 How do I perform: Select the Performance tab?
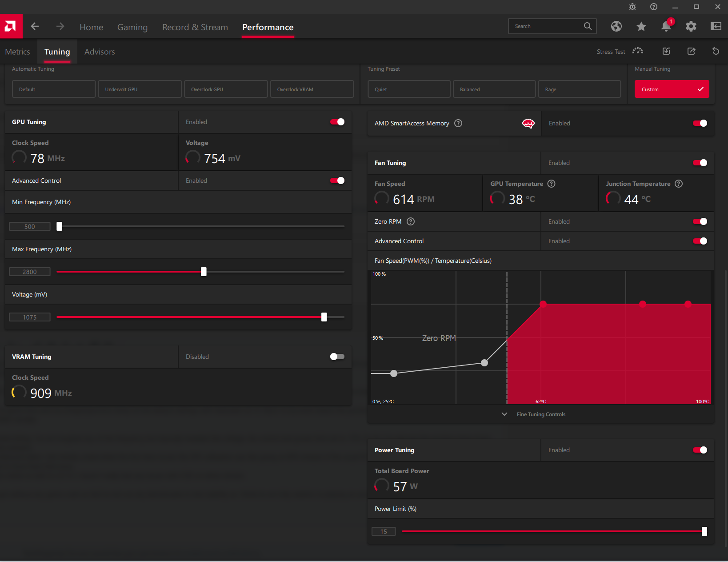[268, 27]
